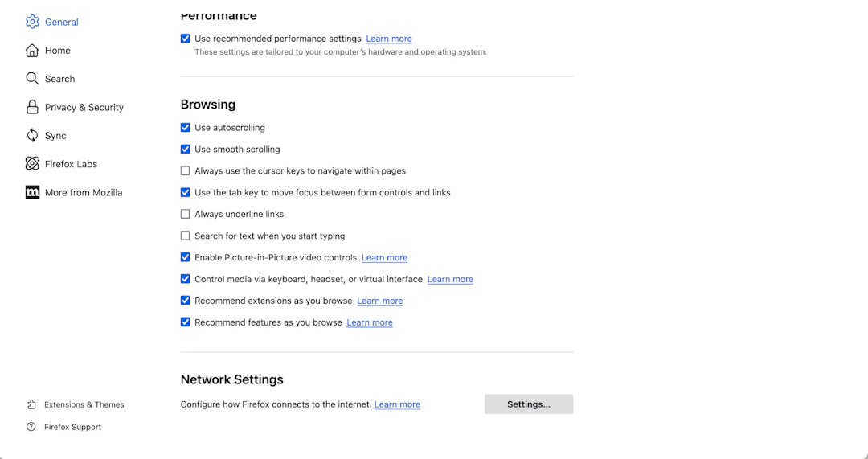Click 'Configure how Firefox connects' text

(x=276, y=404)
